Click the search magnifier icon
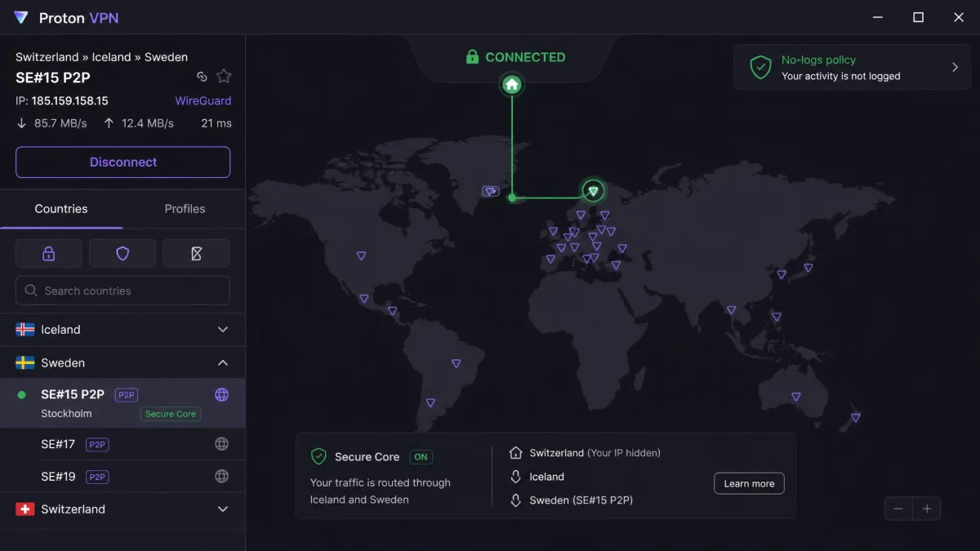The image size is (980, 551). [31, 291]
